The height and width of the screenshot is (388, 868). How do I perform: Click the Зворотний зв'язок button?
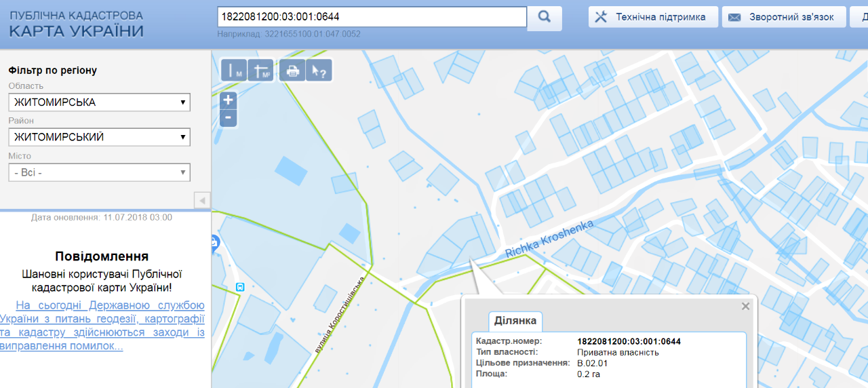[783, 18]
